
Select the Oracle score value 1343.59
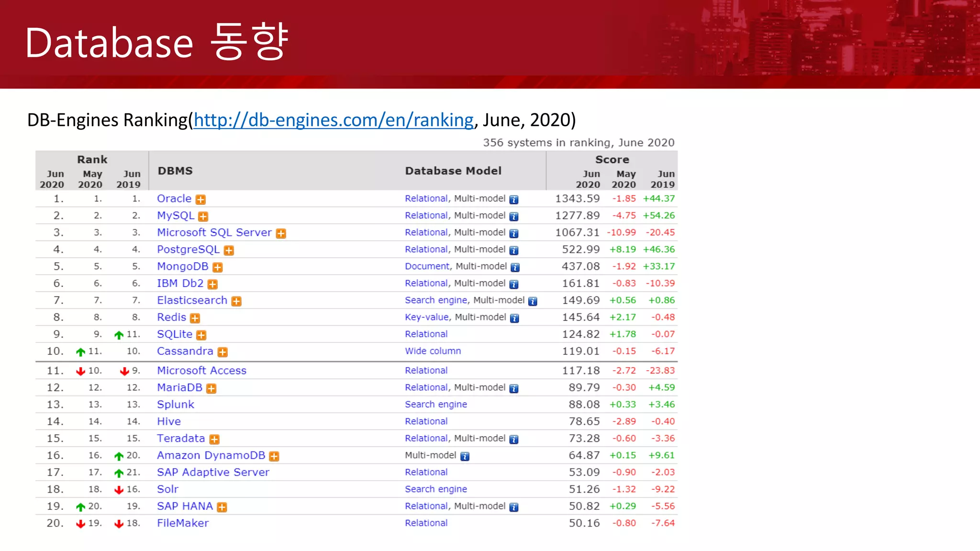pos(578,198)
